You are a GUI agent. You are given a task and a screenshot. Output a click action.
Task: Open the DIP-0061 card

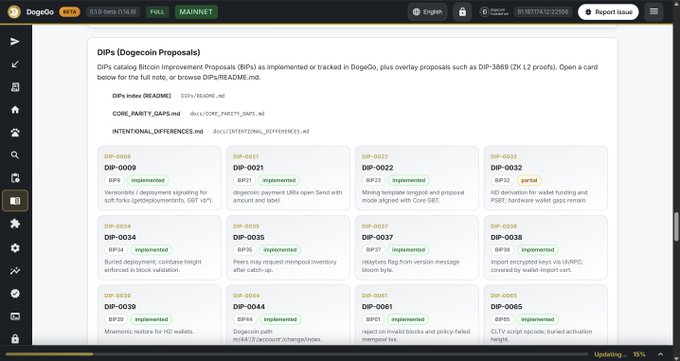pos(417,315)
